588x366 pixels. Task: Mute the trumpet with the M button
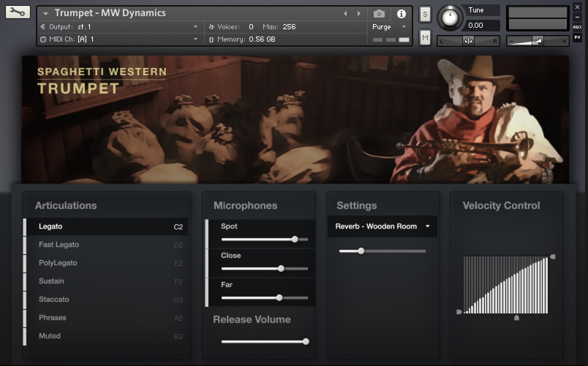[425, 37]
